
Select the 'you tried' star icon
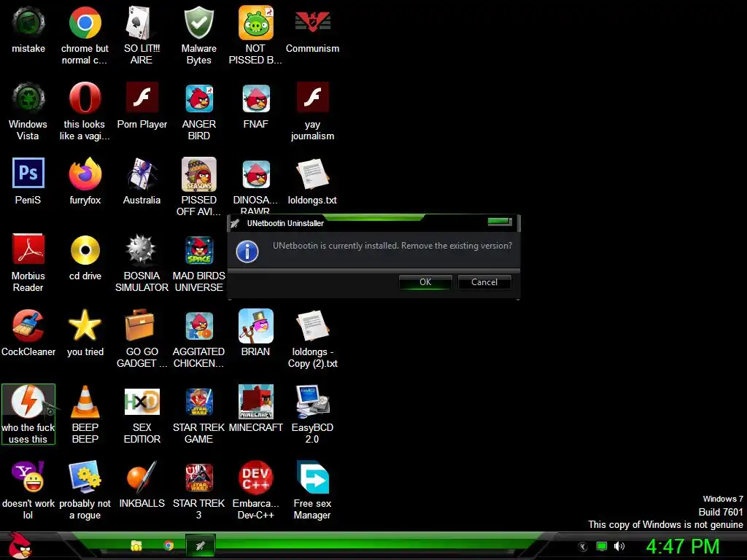pyautogui.click(x=85, y=326)
